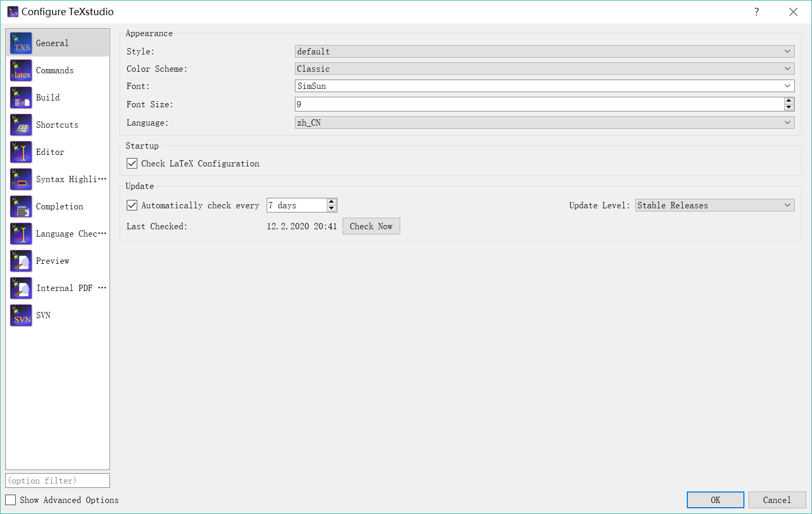Viewport: 812px width, 514px height.
Task: Enable Show Advanced Options checkbox
Action: point(10,500)
